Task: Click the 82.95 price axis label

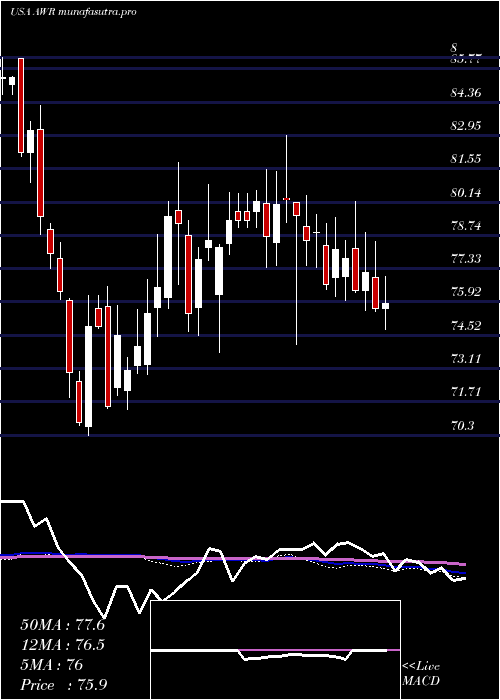Action: [467, 126]
